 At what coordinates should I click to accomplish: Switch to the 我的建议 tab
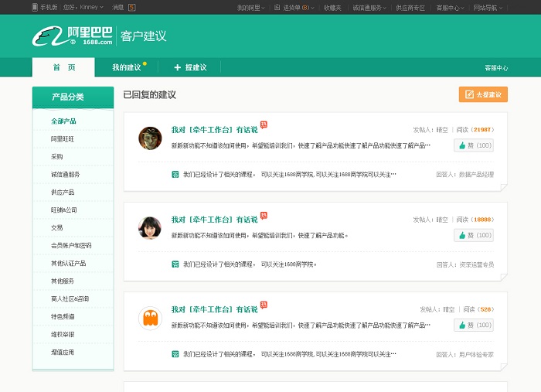(127, 68)
